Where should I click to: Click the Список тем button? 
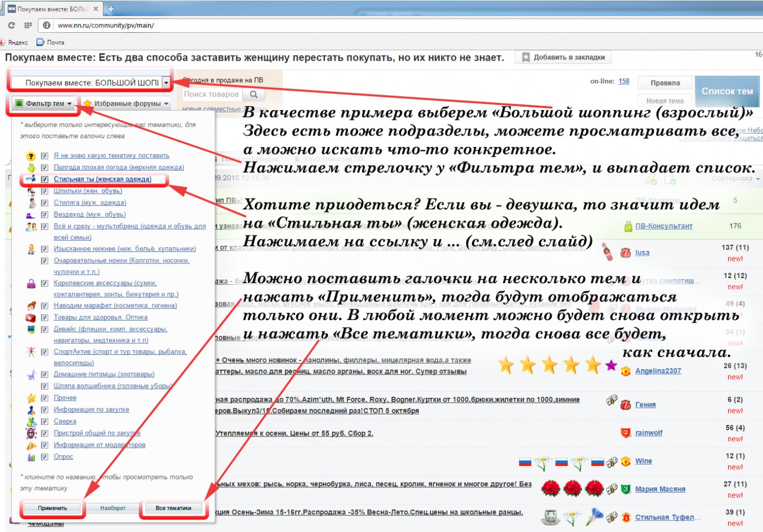pos(727,91)
